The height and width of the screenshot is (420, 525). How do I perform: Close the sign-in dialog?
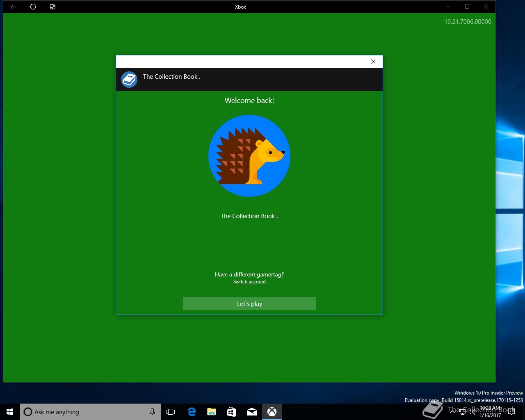[373, 62]
